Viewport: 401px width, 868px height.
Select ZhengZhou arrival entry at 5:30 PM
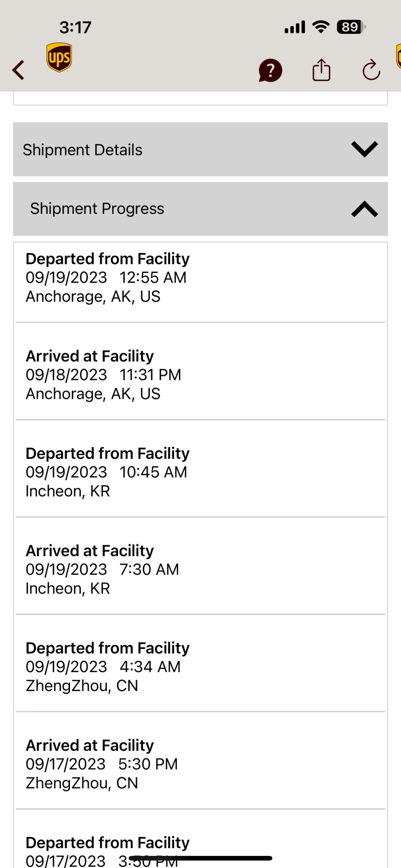(x=102, y=763)
